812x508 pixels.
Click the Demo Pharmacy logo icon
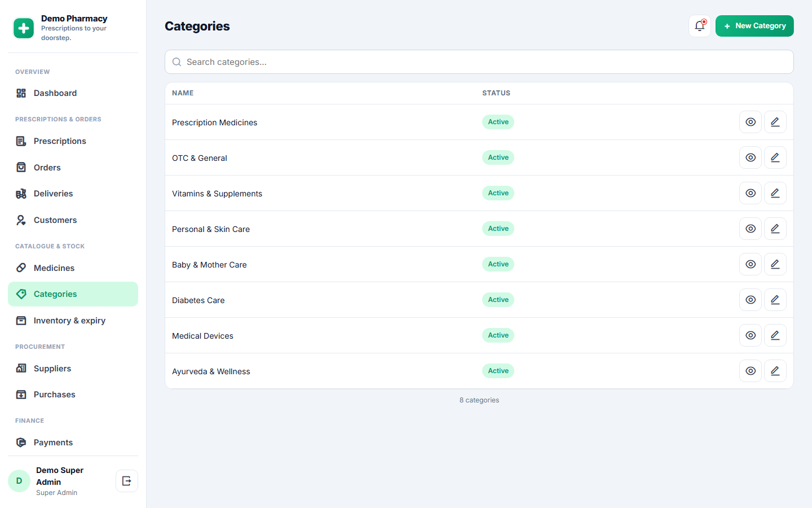tap(24, 28)
